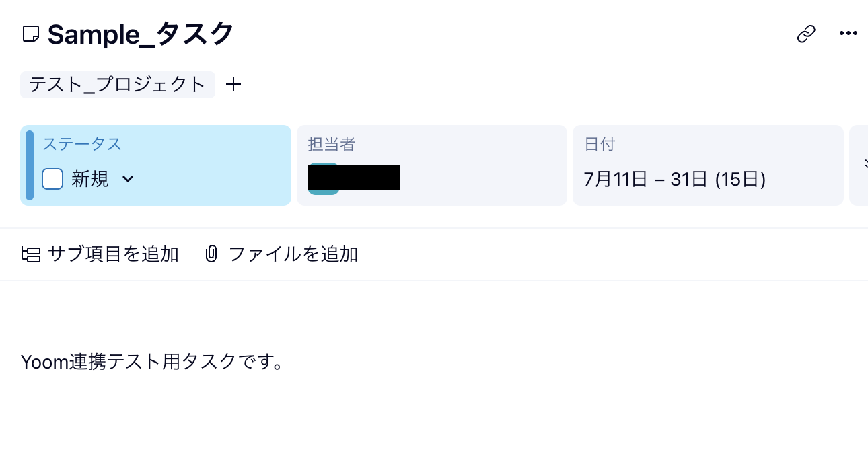Screen dimensions: 868x456
Task: Click the blue status color bar
Action: pyautogui.click(x=30, y=165)
